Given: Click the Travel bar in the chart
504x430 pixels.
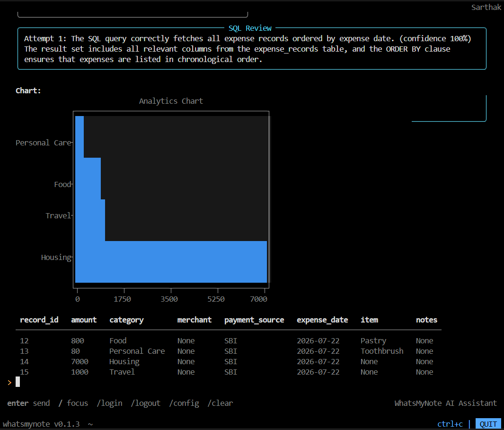Looking at the screenshot, I should (x=90, y=220).
